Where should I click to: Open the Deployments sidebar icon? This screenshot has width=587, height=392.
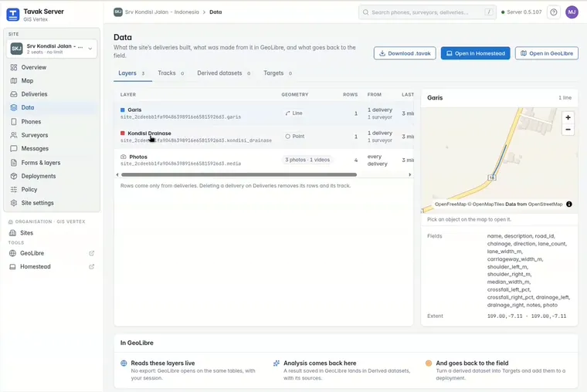[x=14, y=176]
